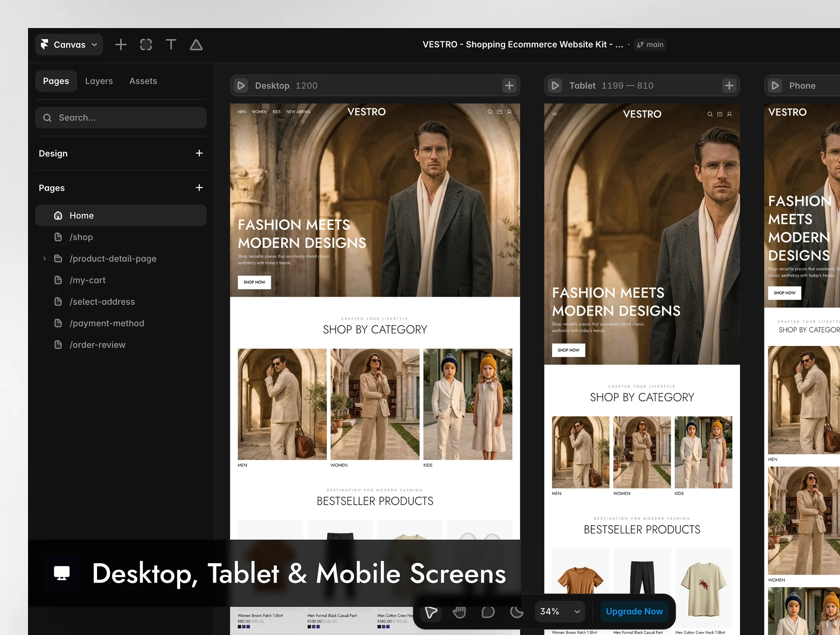Click the MEN category image in Desktop frame
Image resolution: width=840 pixels, height=635 pixels.
click(x=282, y=404)
